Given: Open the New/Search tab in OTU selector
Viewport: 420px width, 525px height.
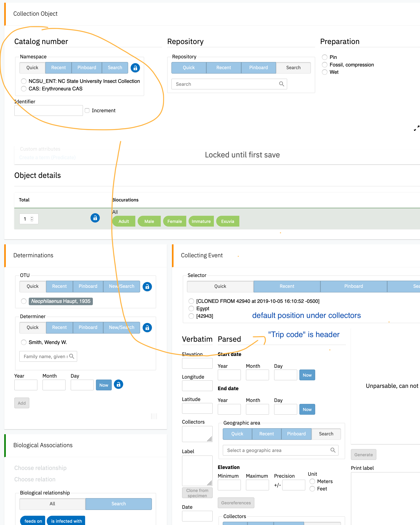Looking at the screenshot, I should pos(122,286).
